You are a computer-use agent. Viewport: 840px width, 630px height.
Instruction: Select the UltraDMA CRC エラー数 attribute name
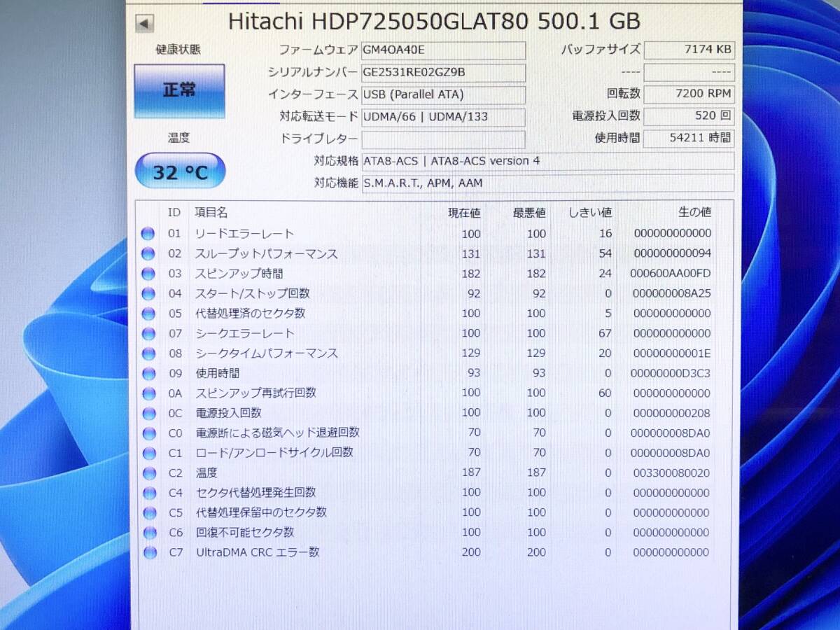(257, 553)
